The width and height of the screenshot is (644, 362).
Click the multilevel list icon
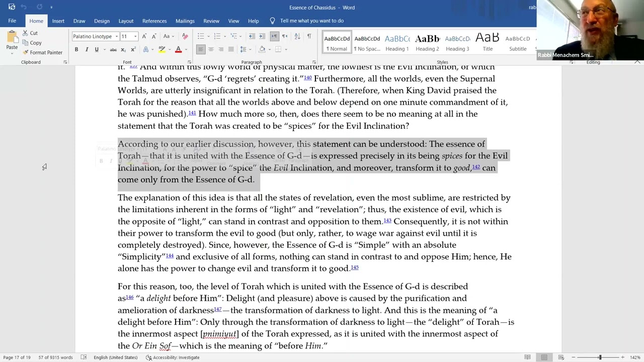(233, 36)
